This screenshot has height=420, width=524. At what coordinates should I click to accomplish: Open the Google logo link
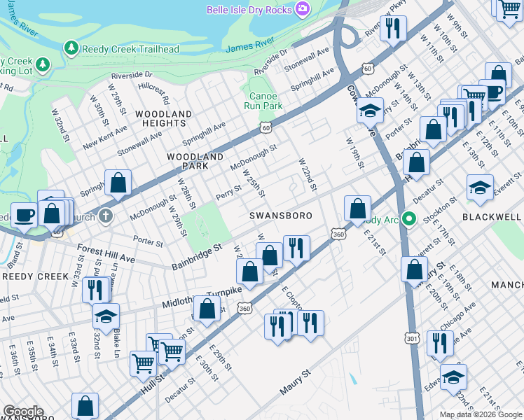tap(23, 412)
